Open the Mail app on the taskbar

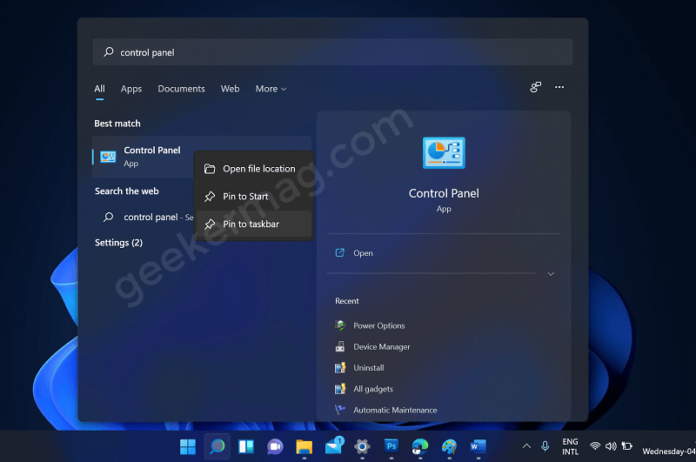coord(334,446)
